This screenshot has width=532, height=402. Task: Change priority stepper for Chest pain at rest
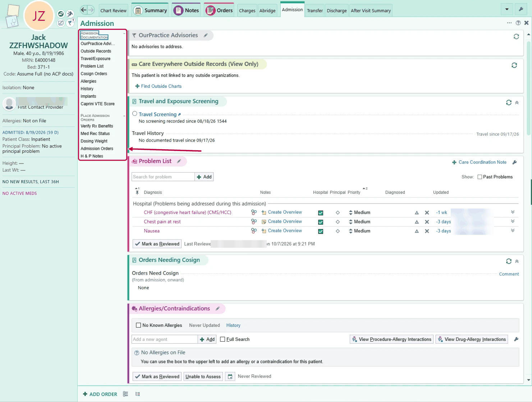pos(350,222)
